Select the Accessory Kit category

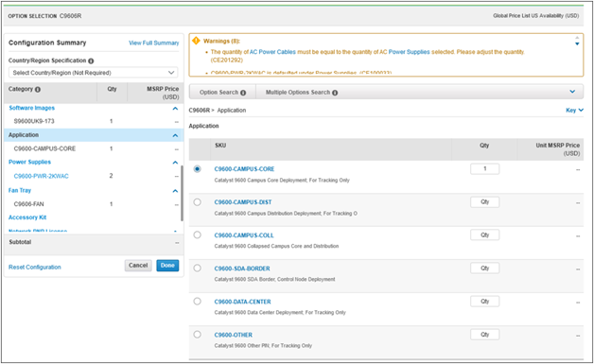(x=27, y=217)
